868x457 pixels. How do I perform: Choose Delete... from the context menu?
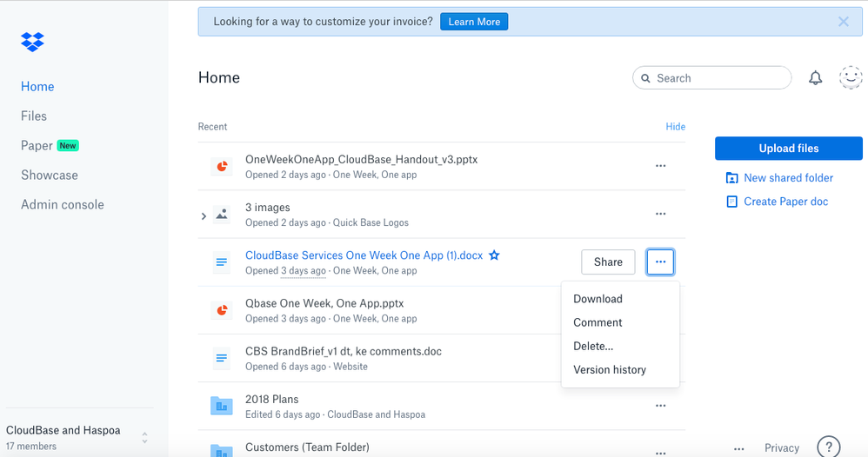[x=593, y=347]
